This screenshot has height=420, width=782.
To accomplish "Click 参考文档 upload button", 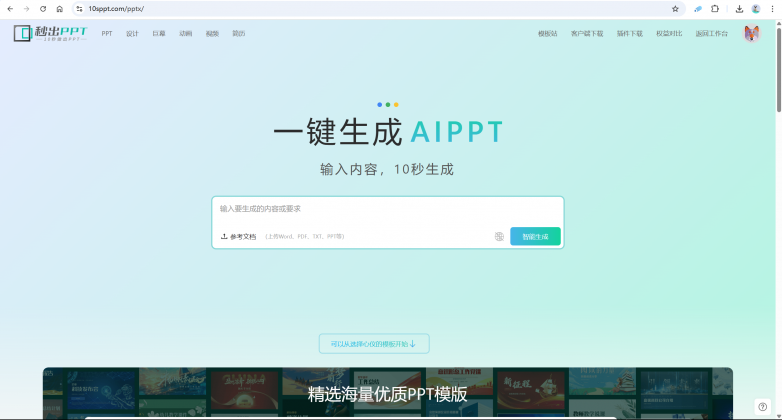I will pos(238,236).
